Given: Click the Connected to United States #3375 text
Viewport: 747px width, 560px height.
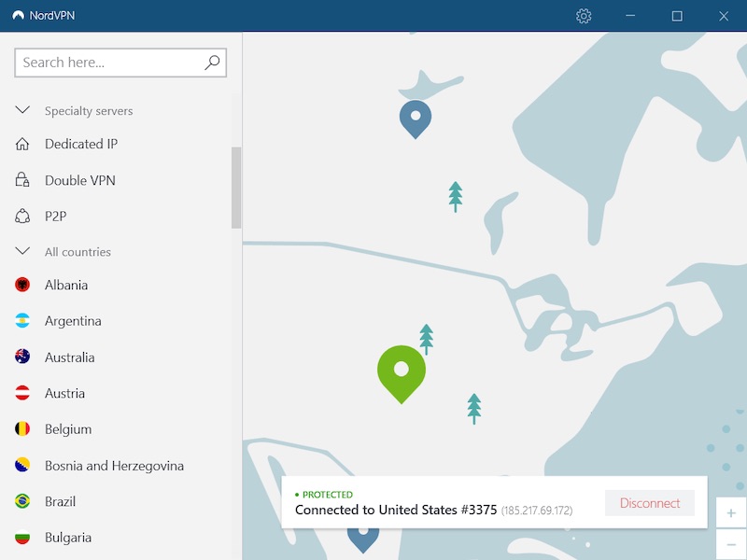Looking at the screenshot, I should point(396,510).
